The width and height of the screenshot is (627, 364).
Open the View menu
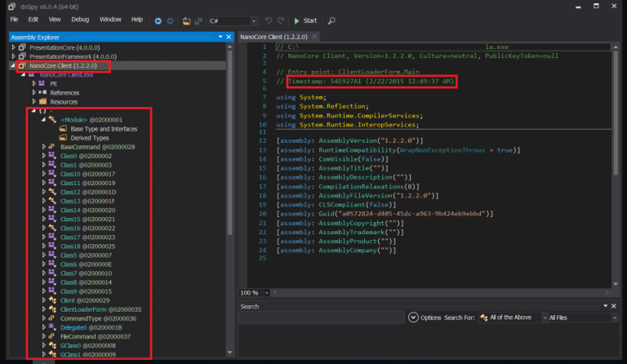click(x=55, y=19)
